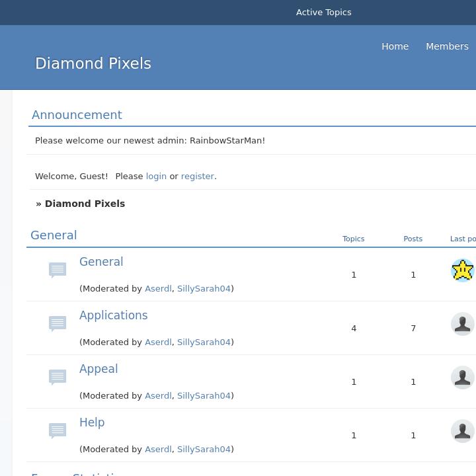Click the Appeal board speech bubble icon

58,377
